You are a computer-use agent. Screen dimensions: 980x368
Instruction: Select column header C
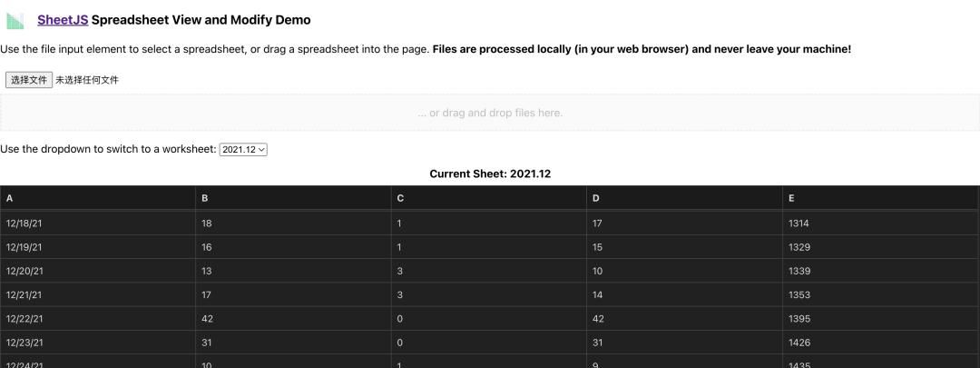(x=490, y=198)
